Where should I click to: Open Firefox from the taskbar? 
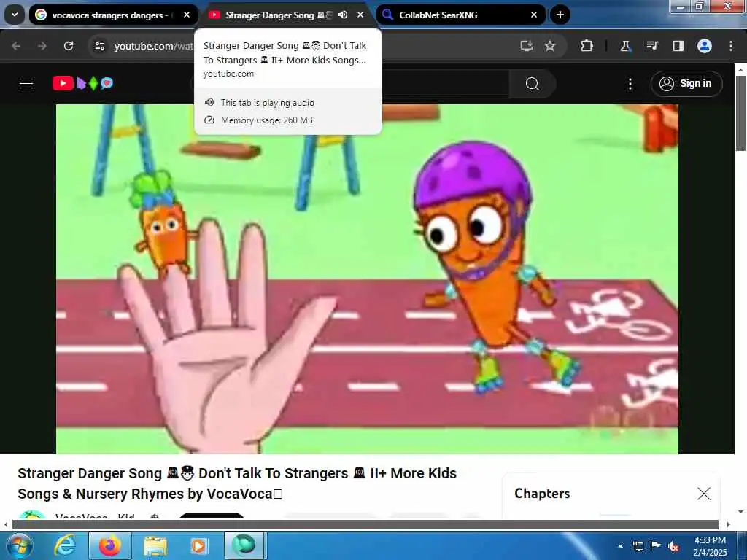click(109, 545)
